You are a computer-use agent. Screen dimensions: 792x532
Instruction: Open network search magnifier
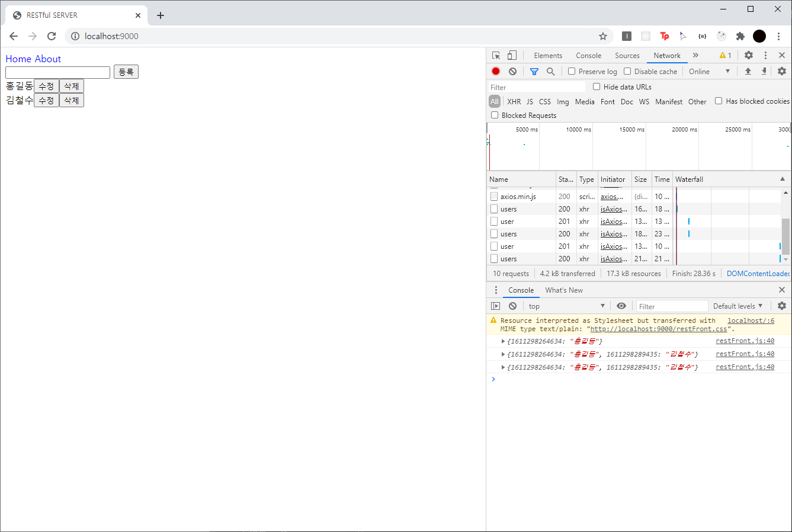[551, 72]
